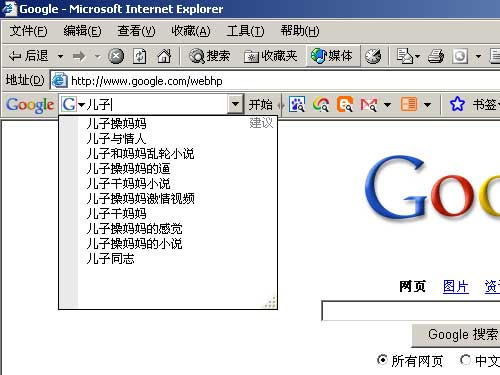The width and height of the screenshot is (500, 375).
Task: Click the History clock icon
Action: (x=373, y=56)
